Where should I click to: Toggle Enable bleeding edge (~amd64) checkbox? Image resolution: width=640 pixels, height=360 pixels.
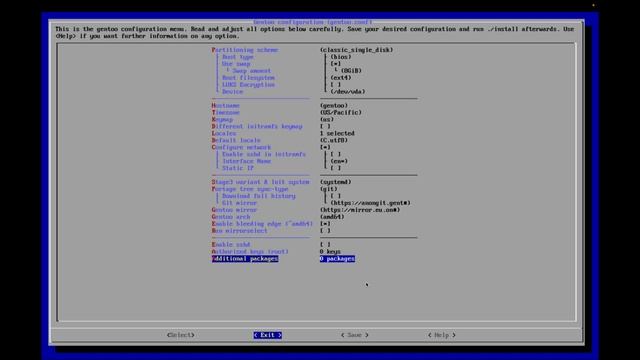[x=325, y=223]
